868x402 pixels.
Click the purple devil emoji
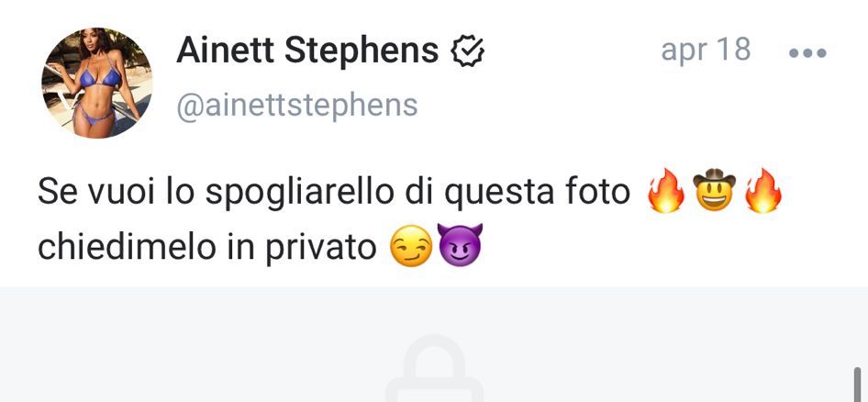point(460,246)
